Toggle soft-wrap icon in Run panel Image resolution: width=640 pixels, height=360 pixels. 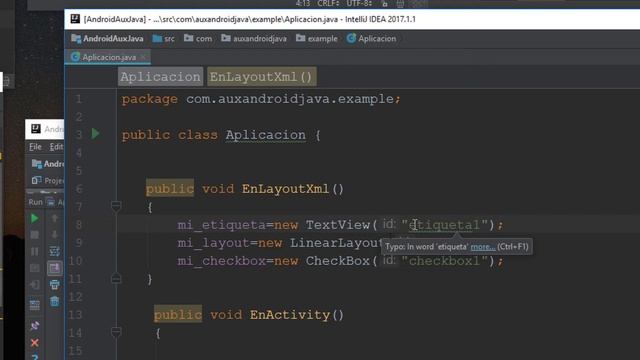[x=54, y=251]
